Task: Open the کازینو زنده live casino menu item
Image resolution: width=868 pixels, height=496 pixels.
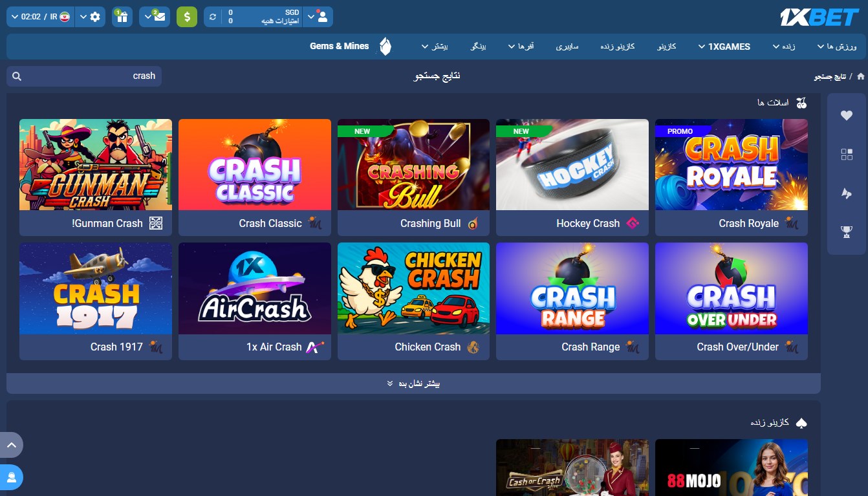Action: coord(617,47)
